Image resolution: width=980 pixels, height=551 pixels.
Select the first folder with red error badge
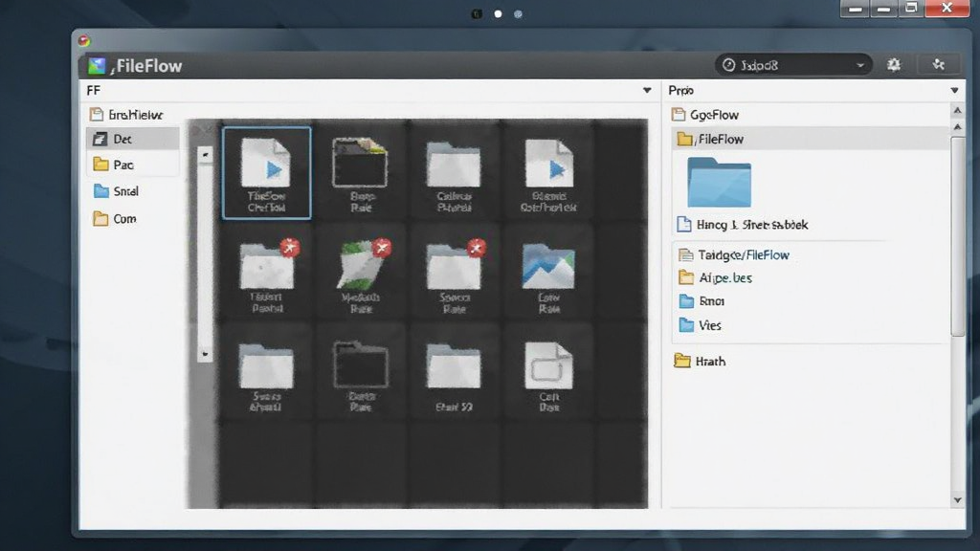[267, 274]
